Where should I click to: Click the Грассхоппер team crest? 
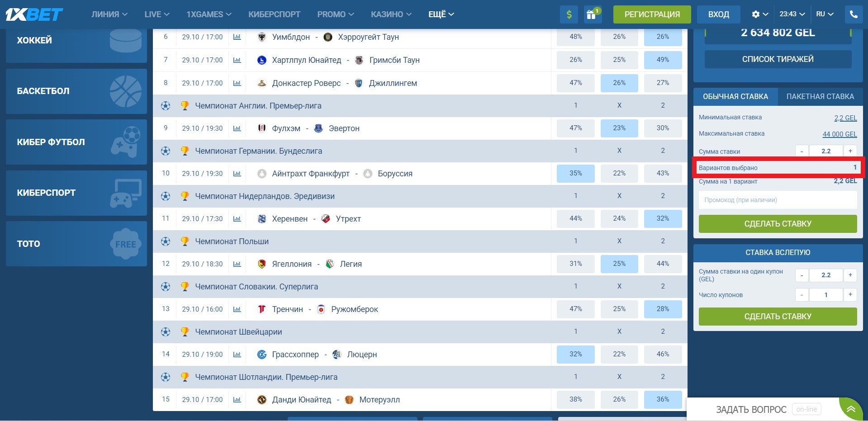click(x=261, y=355)
